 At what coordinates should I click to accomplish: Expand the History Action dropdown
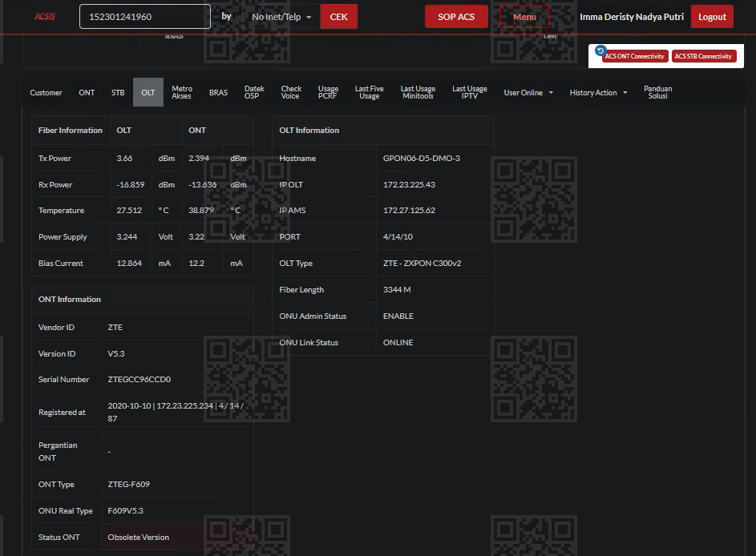597,93
